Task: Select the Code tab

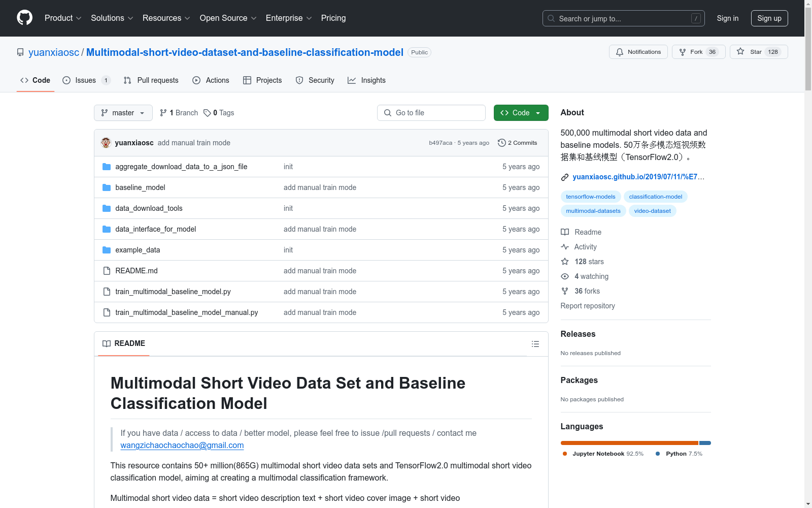Action: 36,80
